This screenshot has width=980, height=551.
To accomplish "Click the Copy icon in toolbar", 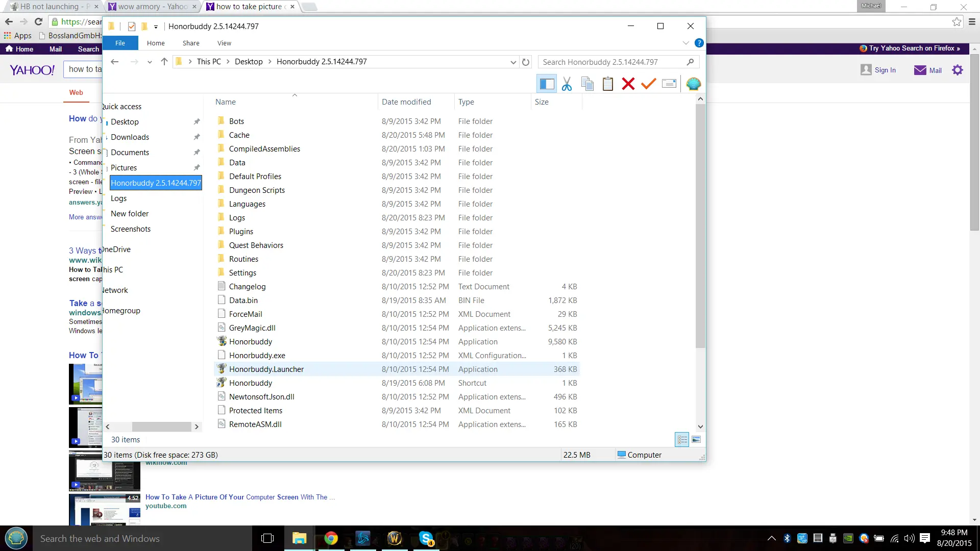I will (x=587, y=84).
